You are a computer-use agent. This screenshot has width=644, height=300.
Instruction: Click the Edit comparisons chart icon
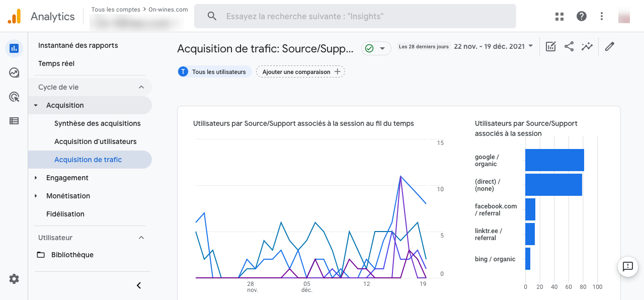point(551,47)
